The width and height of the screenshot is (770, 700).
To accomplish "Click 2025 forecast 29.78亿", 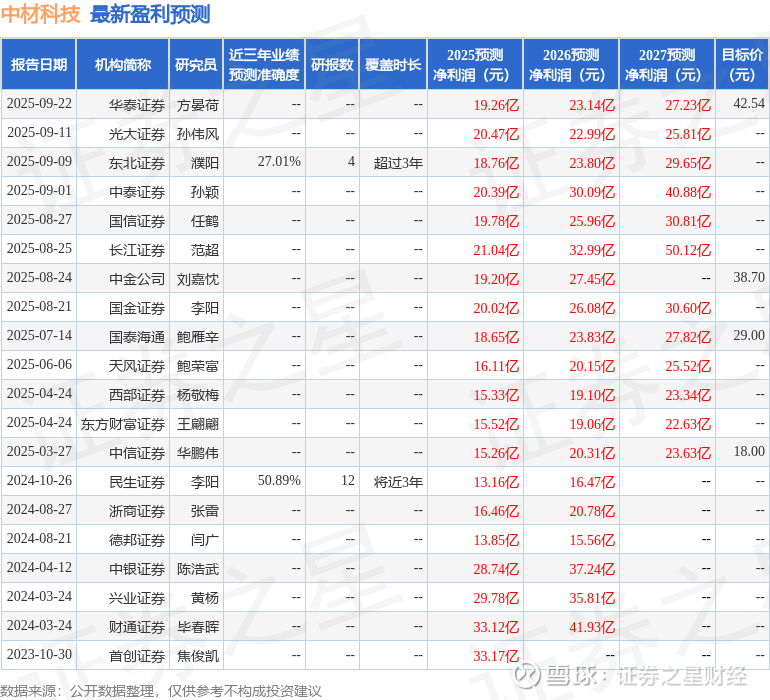I will click(496, 598).
